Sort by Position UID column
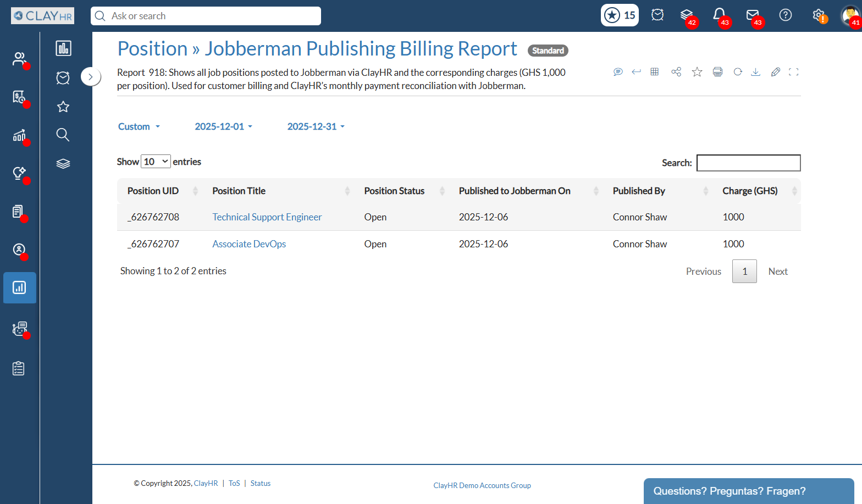The image size is (862, 504). [x=159, y=191]
